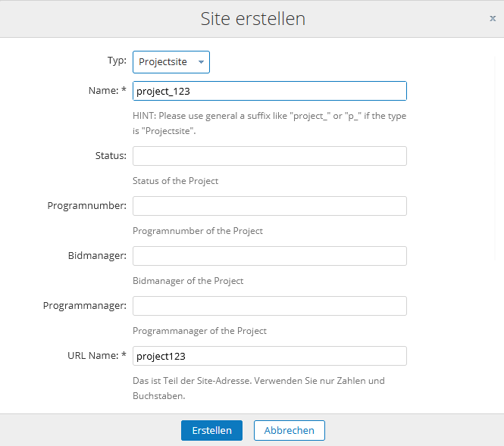504x446 pixels.
Task: Focus the URL Name field containing project123
Action: pyautogui.click(x=269, y=356)
